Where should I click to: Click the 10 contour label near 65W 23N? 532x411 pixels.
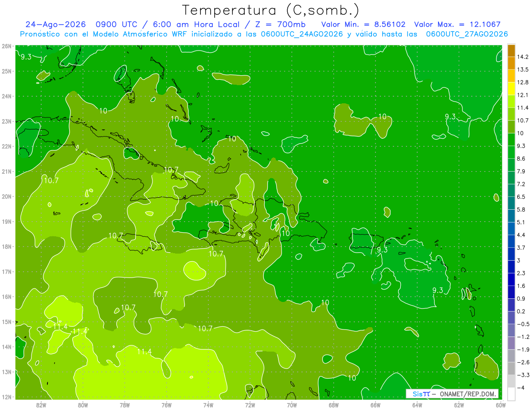tap(383, 117)
